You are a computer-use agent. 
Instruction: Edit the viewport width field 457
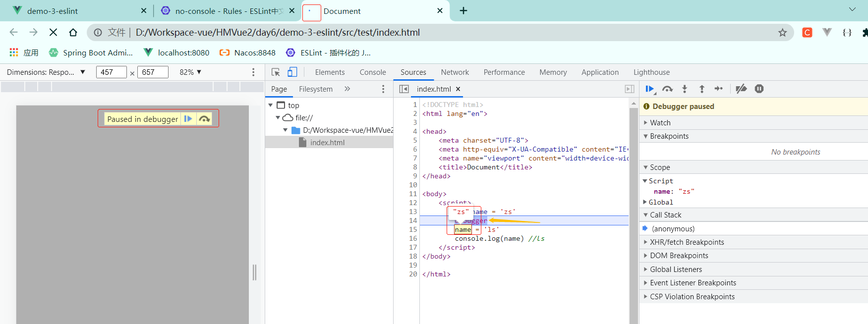coord(112,72)
